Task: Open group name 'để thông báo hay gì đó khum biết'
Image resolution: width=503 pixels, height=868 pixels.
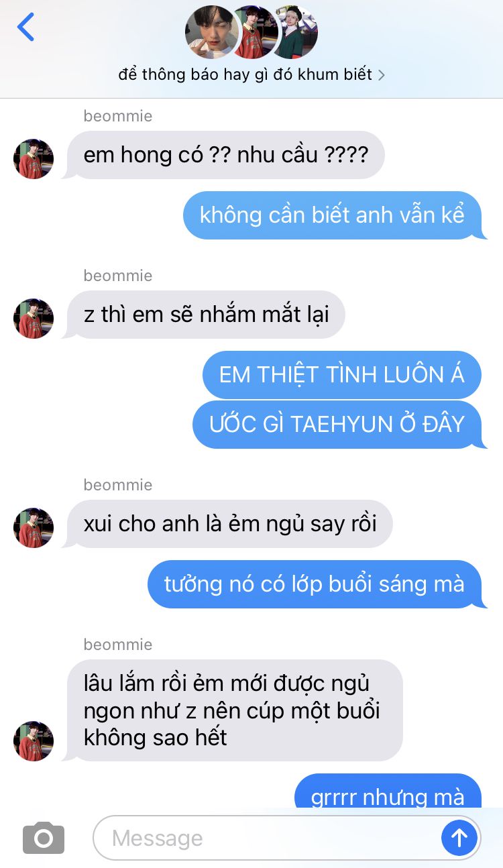Action: point(245,74)
